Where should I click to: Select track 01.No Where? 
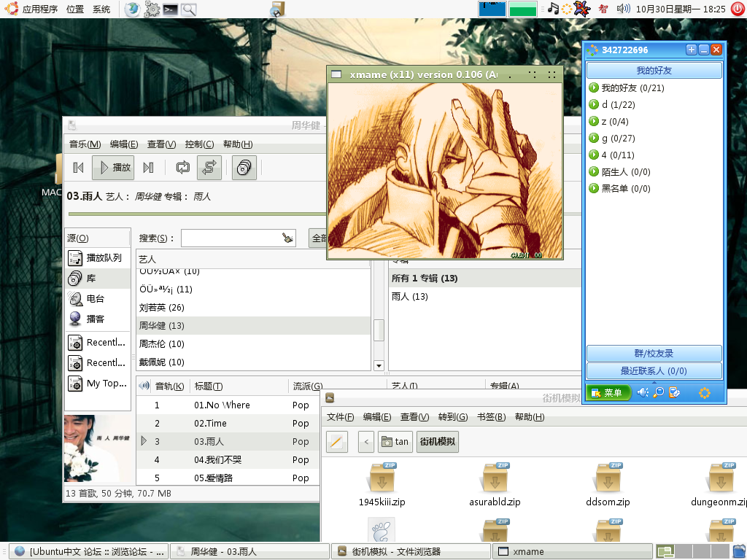point(228,405)
